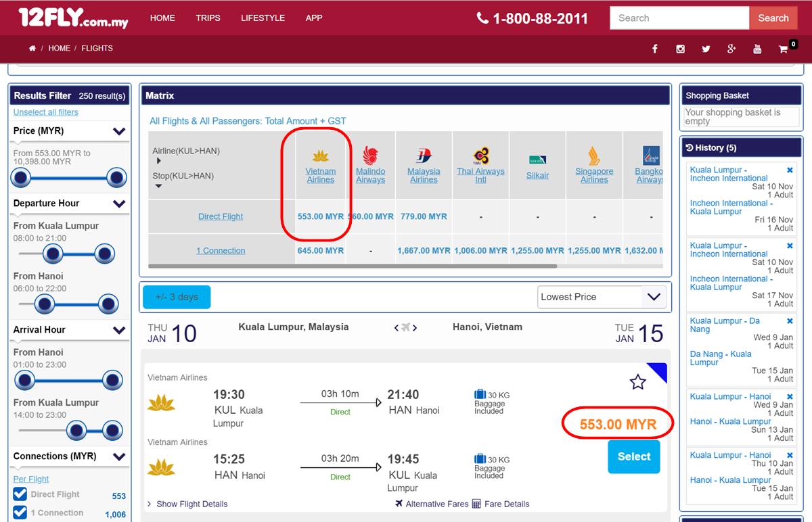Click the 1,006.00 MYR Thai Airways fare
This screenshot has width=812, height=522.
point(480,251)
